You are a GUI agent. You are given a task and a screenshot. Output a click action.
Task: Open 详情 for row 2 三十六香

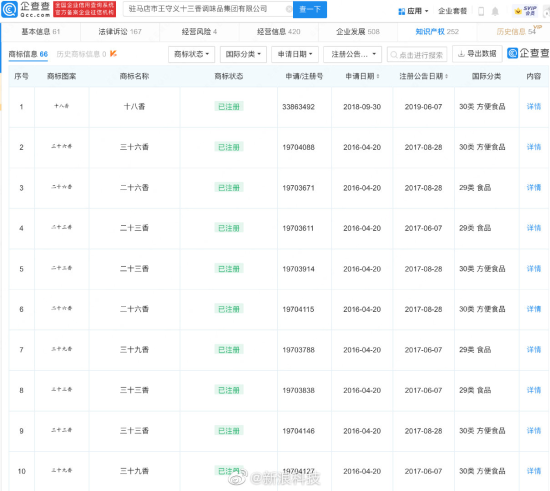coord(534,147)
